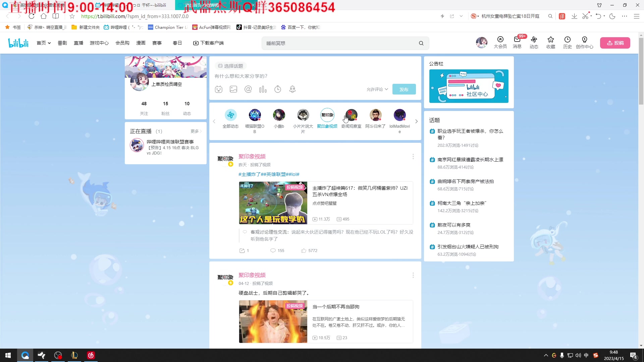644x362 pixels.
Task: Select 阿斗归来了 avatar in followed list
Action: (x=376, y=115)
